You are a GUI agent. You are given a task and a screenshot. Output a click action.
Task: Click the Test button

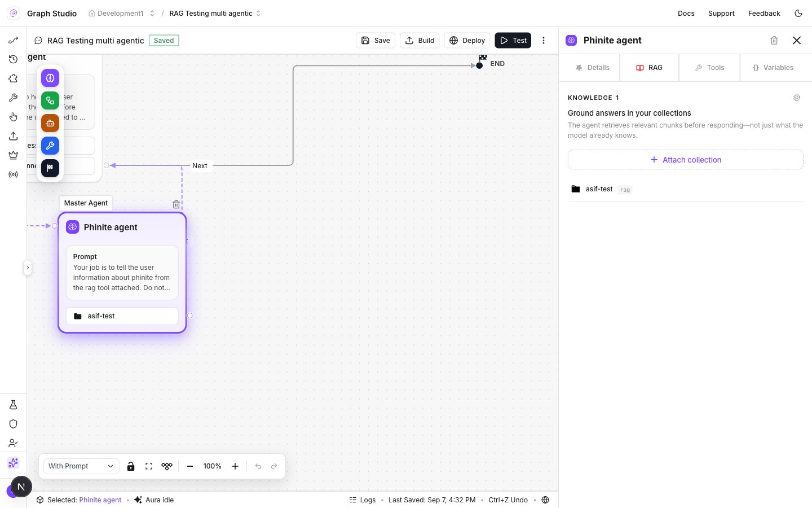coord(513,41)
